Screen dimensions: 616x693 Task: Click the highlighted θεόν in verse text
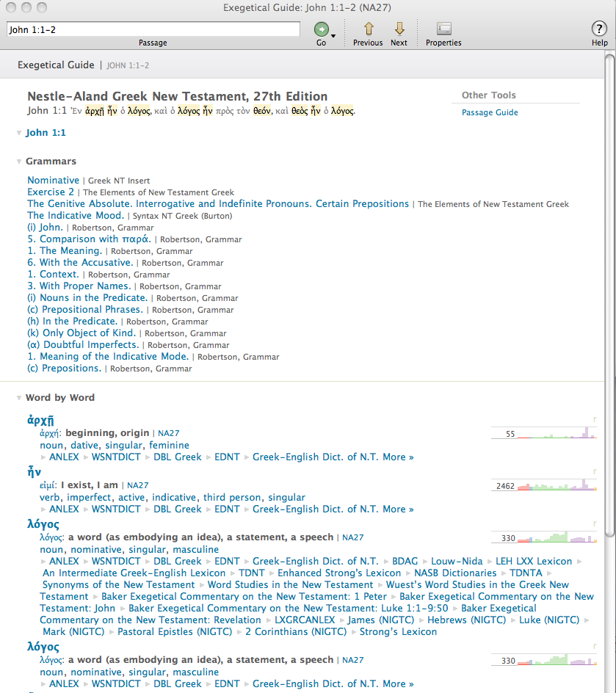click(262, 111)
